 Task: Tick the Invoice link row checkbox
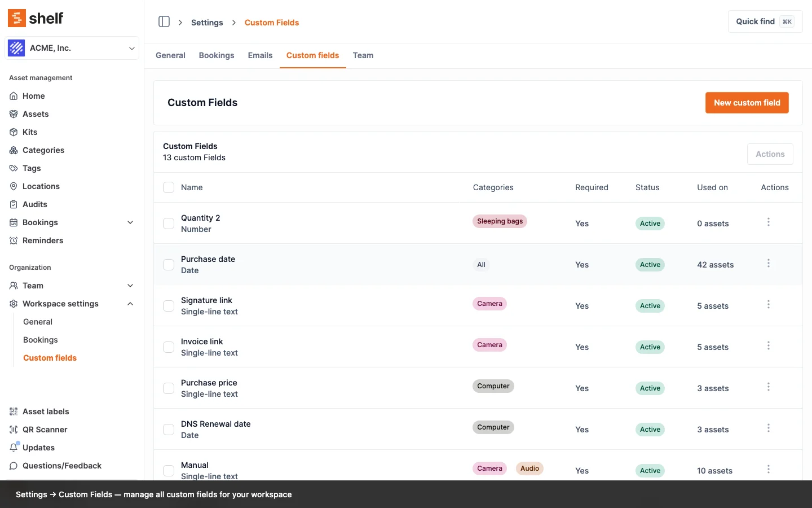pos(169,347)
